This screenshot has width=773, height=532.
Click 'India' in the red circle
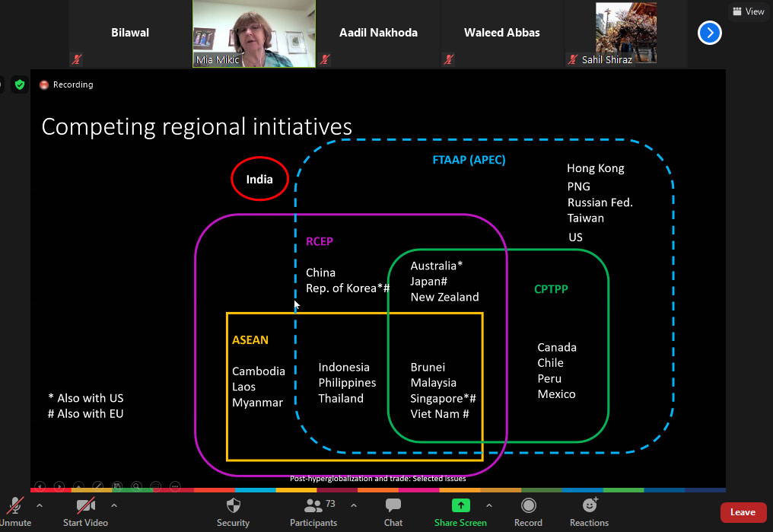259,179
